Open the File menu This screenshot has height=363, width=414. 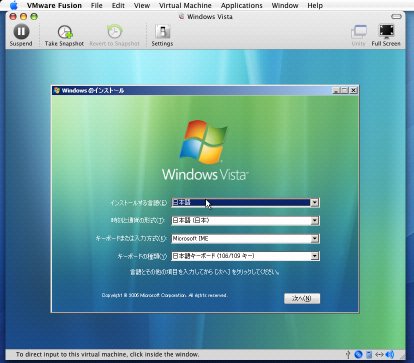click(97, 5)
